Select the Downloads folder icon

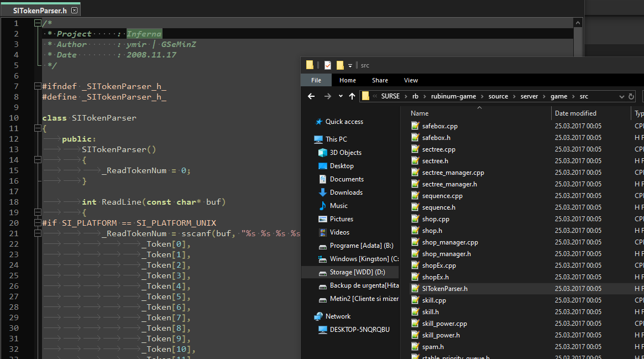point(323,192)
